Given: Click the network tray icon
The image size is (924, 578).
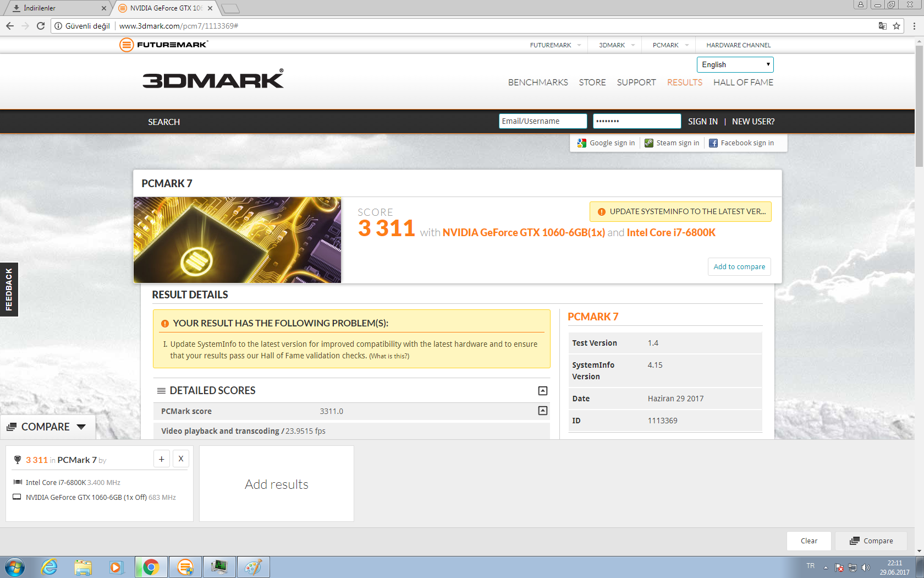Looking at the screenshot, I should click(x=853, y=568).
